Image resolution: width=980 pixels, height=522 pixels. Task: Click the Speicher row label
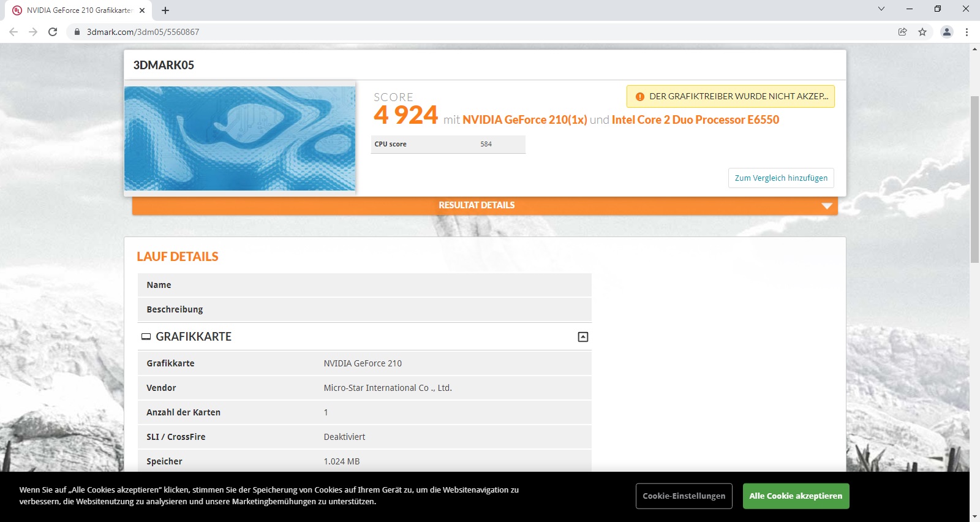164,461
